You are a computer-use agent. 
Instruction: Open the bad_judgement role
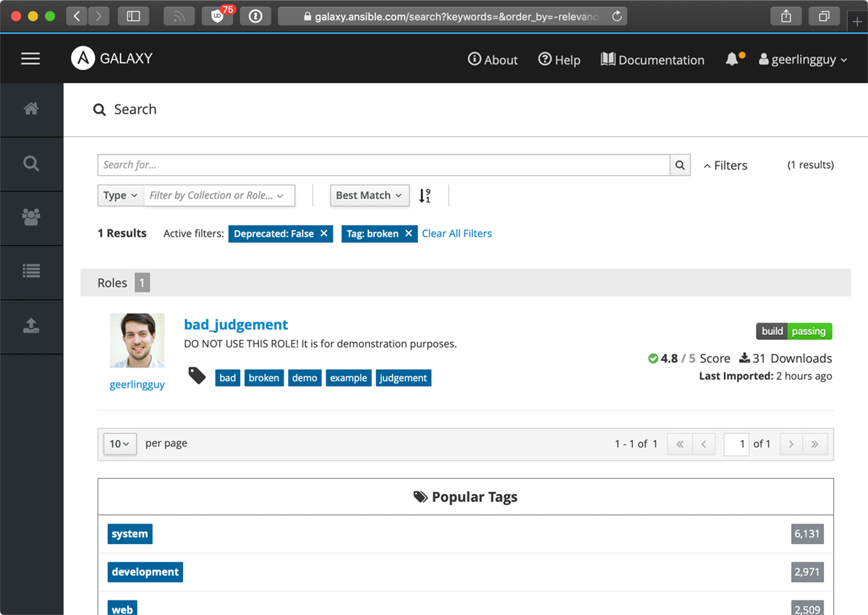click(236, 324)
